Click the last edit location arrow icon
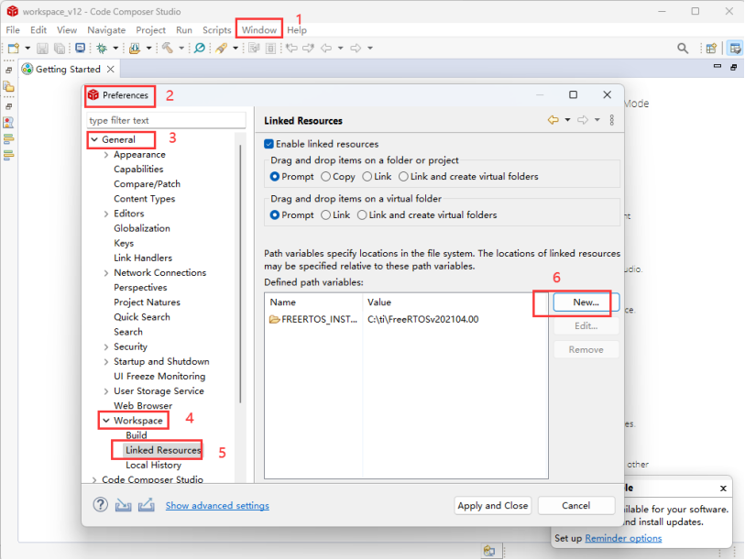This screenshot has width=745, height=560. (x=291, y=48)
